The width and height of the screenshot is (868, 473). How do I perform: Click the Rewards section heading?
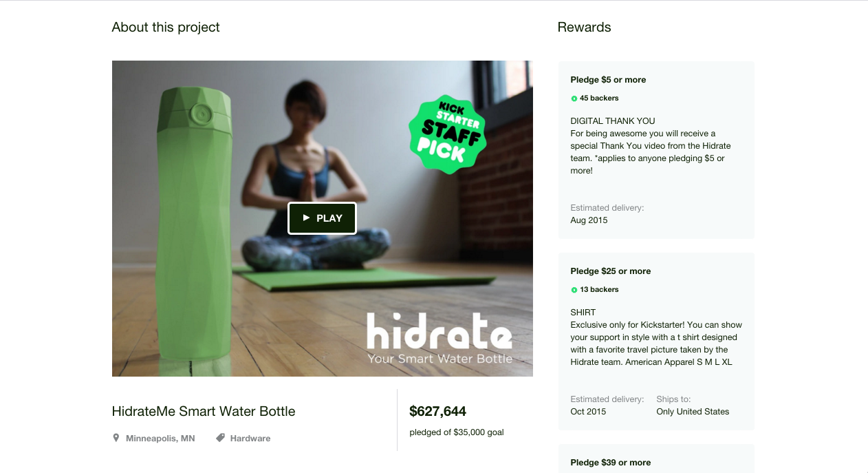[x=584, y=27]
